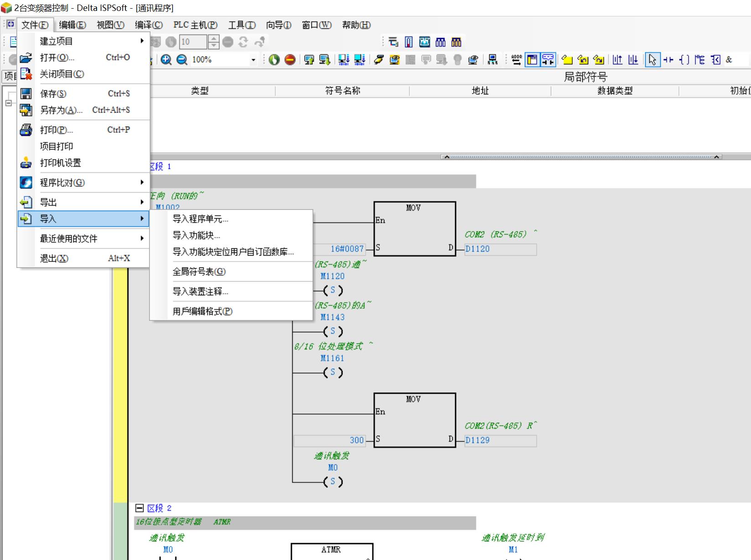Toggle the ADDR address display button
Screen dimensions: 751x560
click(517, 60)
